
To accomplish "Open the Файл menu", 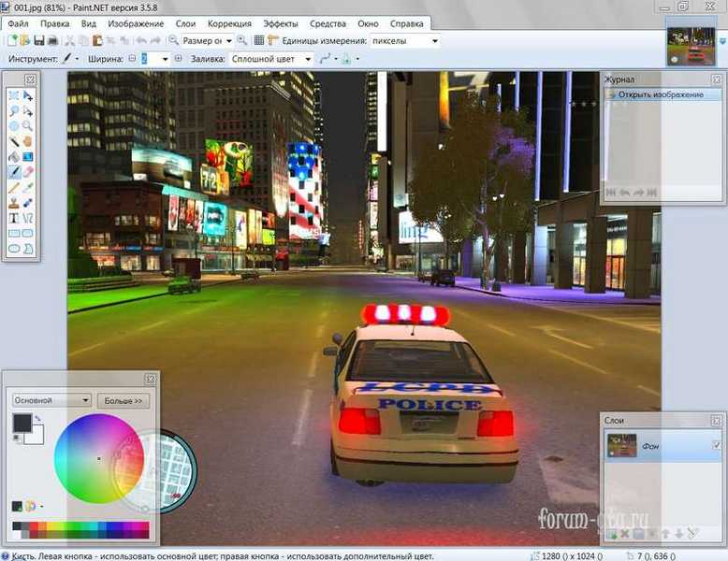I will coord(18,23).
